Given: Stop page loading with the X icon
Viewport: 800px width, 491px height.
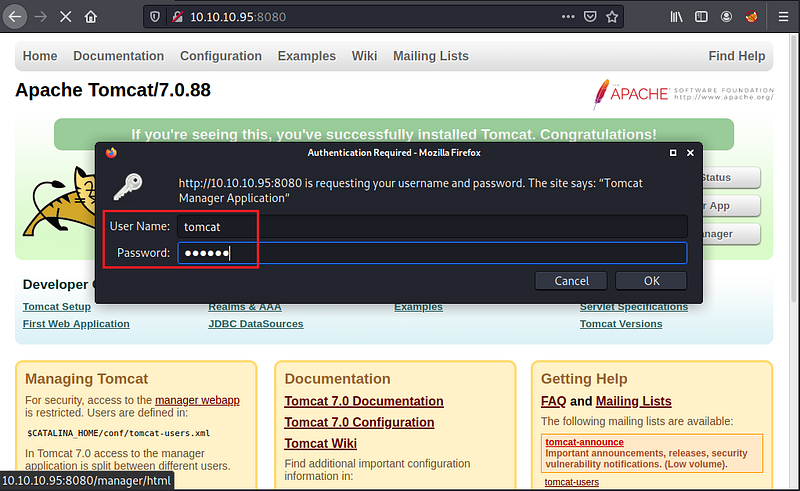Looking at the screenshot, I should tap(65, 17).
